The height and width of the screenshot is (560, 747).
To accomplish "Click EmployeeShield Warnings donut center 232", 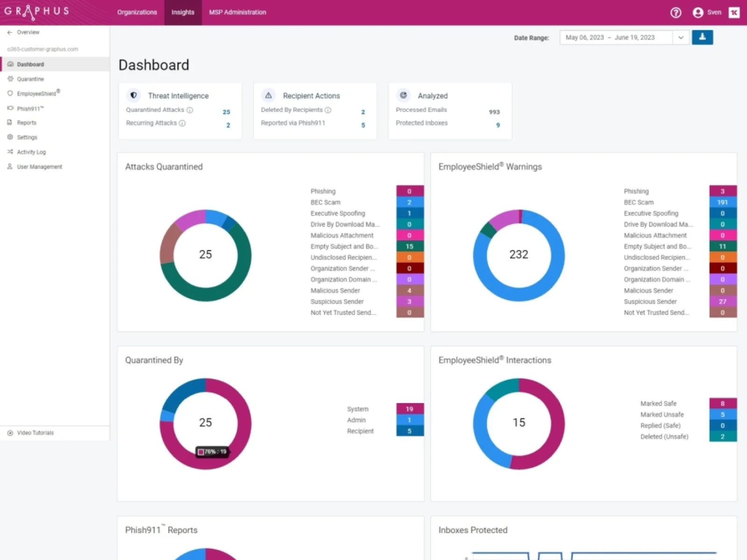I will (519, 254).
